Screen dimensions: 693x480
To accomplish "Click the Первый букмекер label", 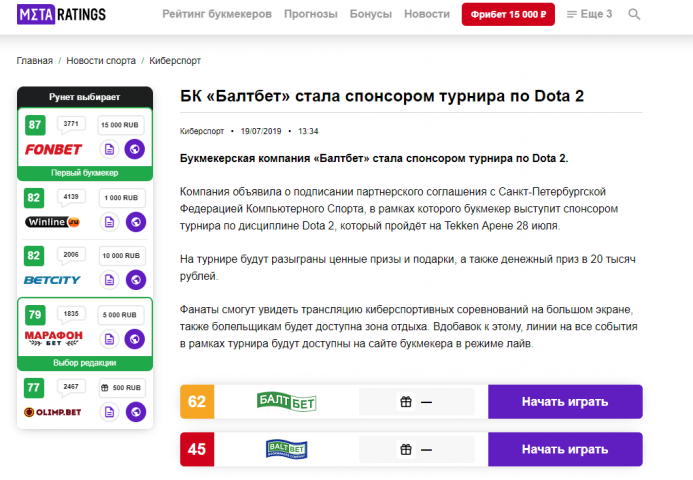I will coord(85,173).
